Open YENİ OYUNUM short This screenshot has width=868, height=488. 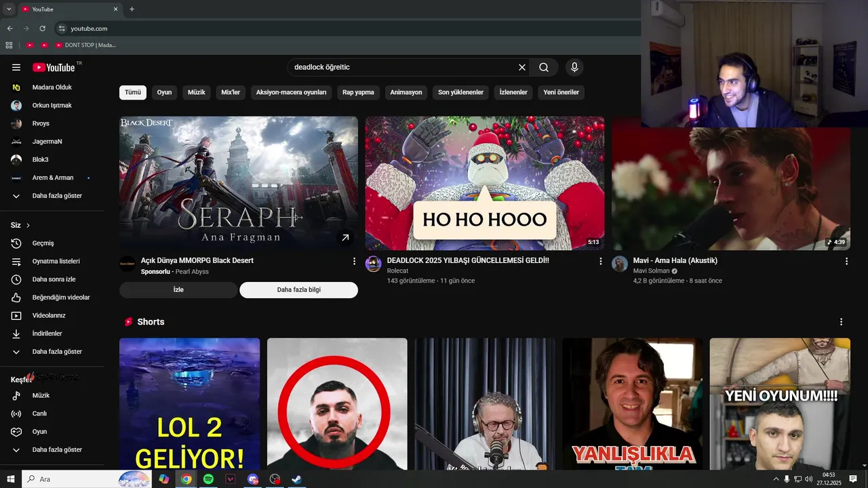[780, 404]
